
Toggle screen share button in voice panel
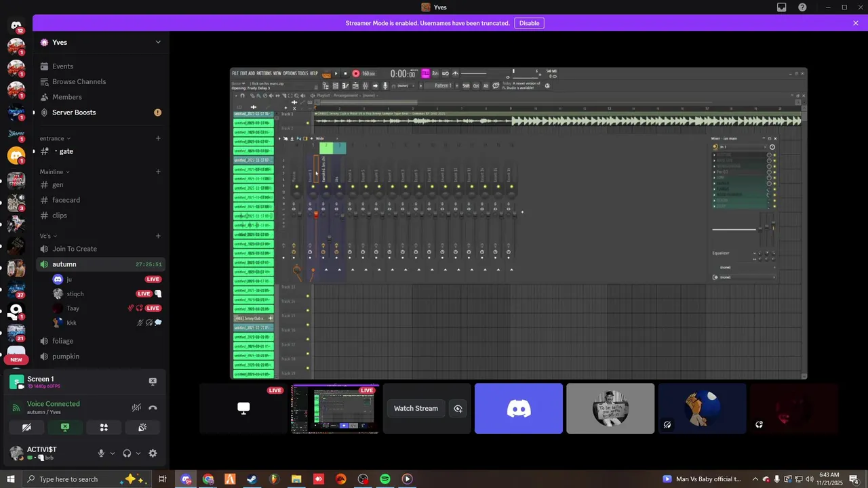(65, 428)
